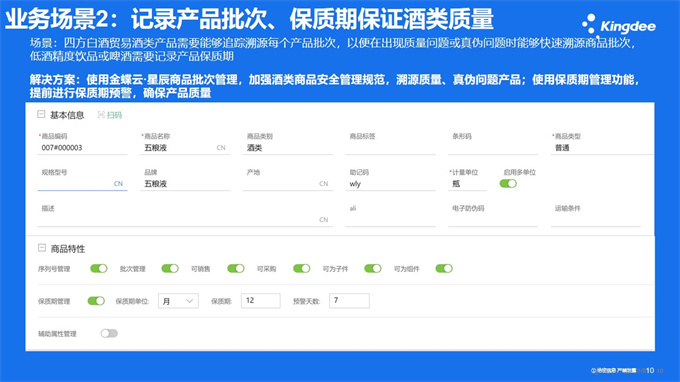Click the 基本信息 heading text
The image size is (680, 382).
pyautogui.click(x=67, y=115)
